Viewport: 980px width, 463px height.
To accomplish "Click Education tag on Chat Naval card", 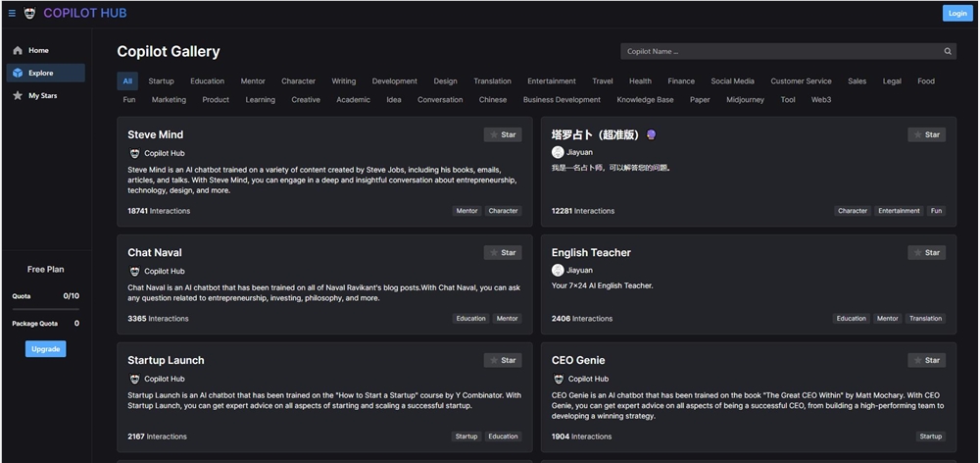I will [x=471, y=319].
